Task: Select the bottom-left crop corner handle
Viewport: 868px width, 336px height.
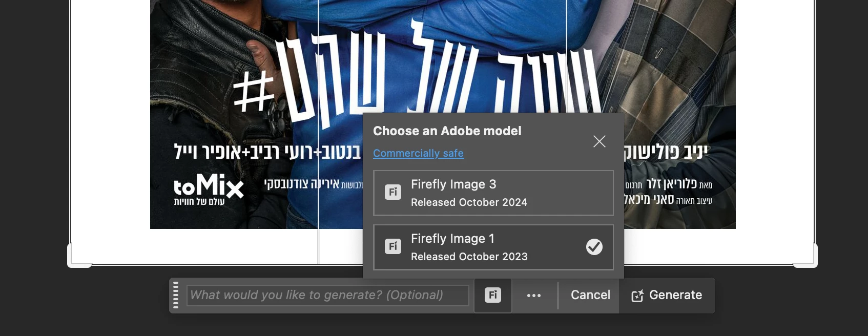Action: [79, 256]
